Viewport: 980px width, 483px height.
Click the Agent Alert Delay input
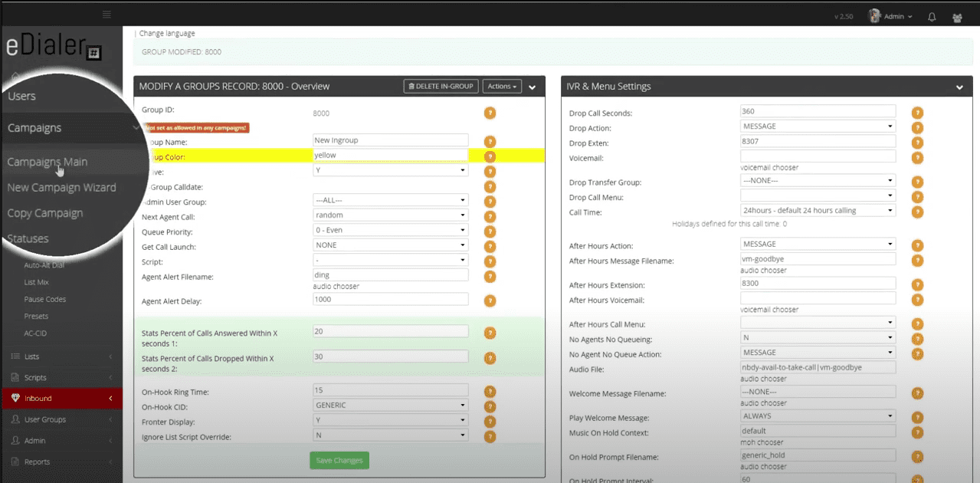click(x=391, y=299)
